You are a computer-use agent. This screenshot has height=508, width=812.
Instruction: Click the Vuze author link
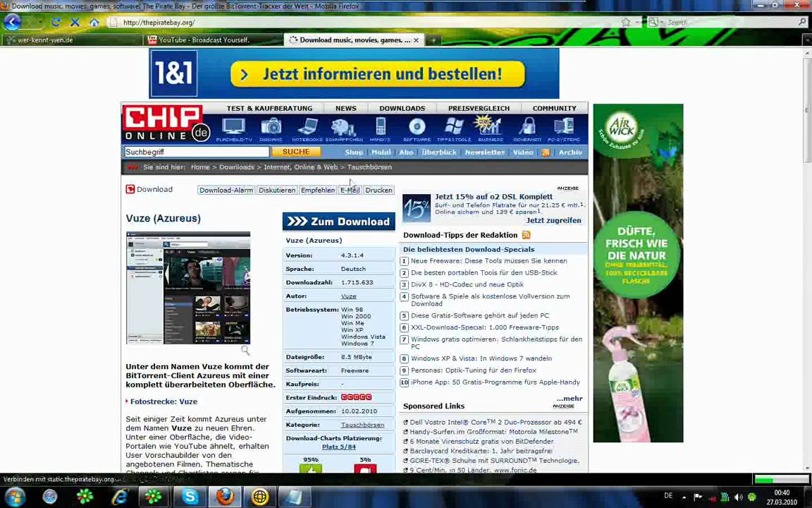[348, 296]
